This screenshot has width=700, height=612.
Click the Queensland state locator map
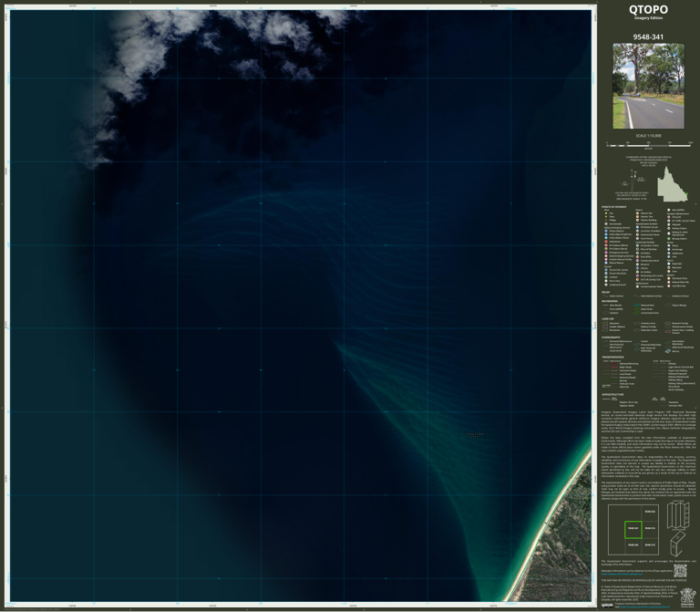tap(673, 184)
